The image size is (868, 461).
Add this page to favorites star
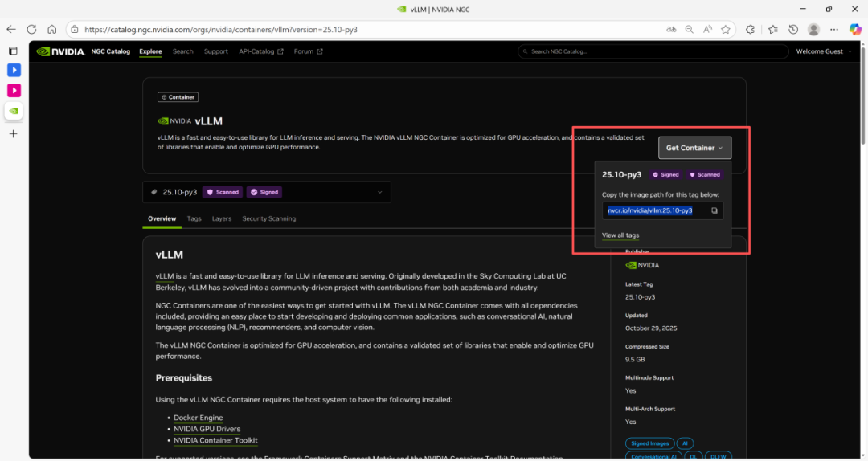point(726,29)
